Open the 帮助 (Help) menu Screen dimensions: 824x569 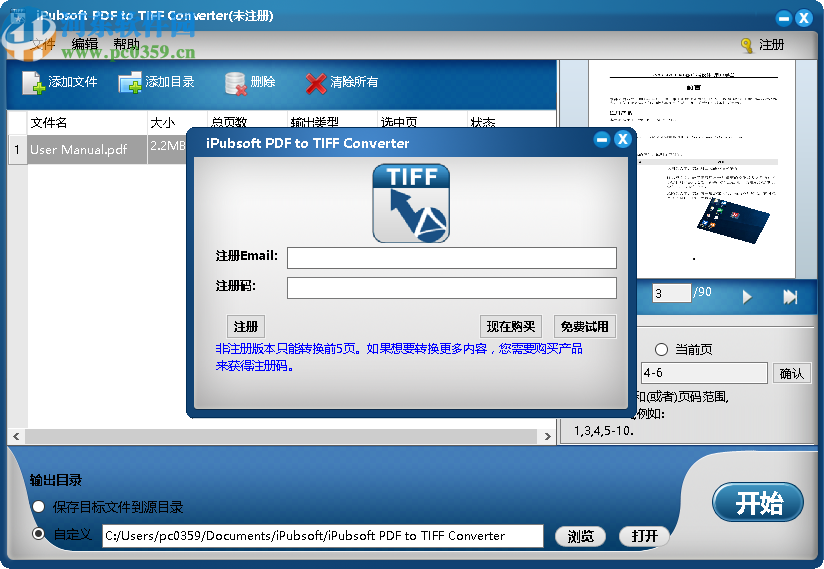pyautogui.click(x=127, y=44)
